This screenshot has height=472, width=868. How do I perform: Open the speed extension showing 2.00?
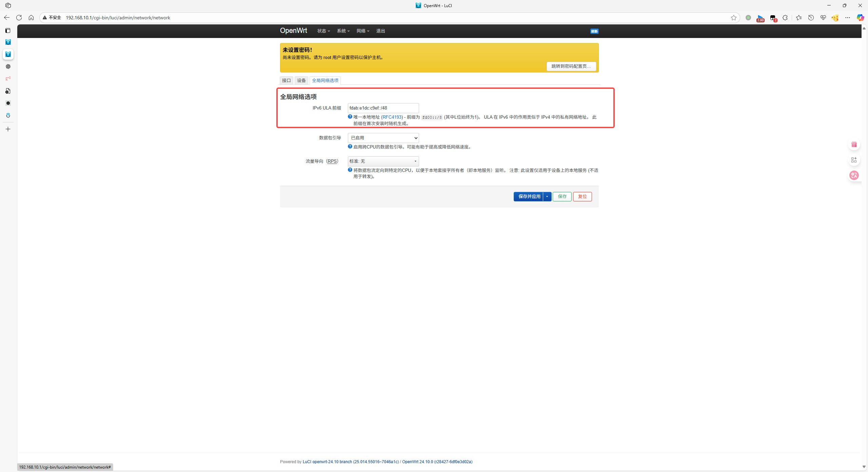click(761, 18)
